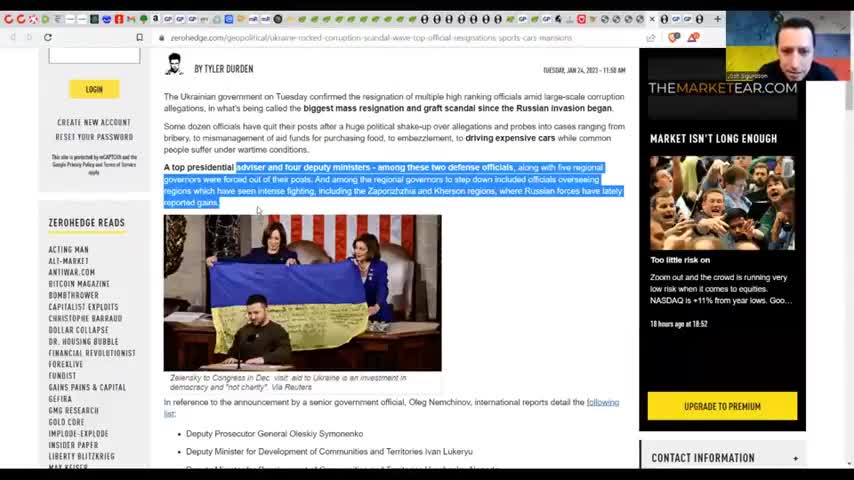Open Reset Your Password link
The height and width of the screenshot is (480, 854).
[x=94, y=137]
